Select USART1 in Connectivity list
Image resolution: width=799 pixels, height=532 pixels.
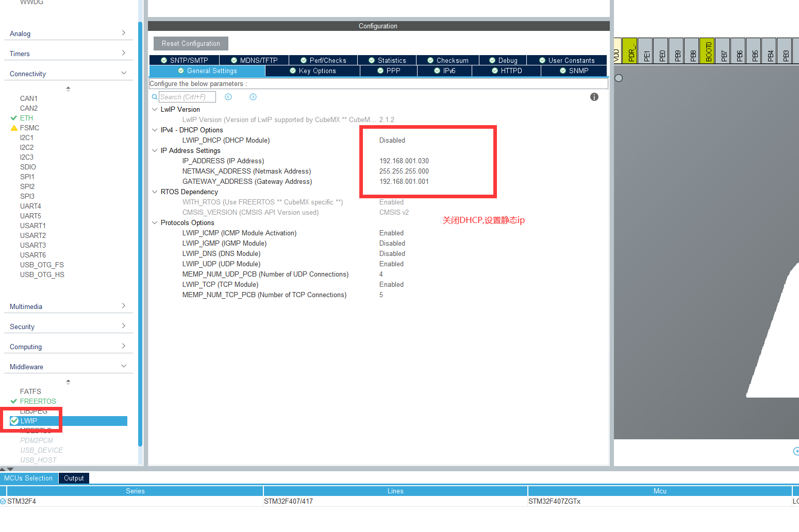click(33, 226)
